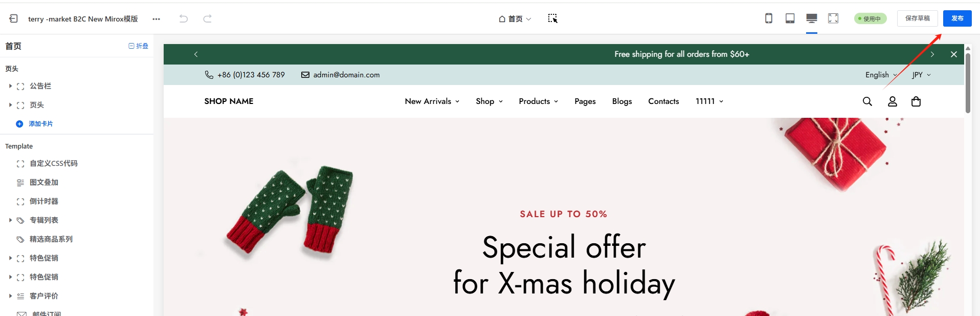Enter fullscreen preview mode
Image resolution: width=980 pixels, height=316 pixels.
click(833, 18)
